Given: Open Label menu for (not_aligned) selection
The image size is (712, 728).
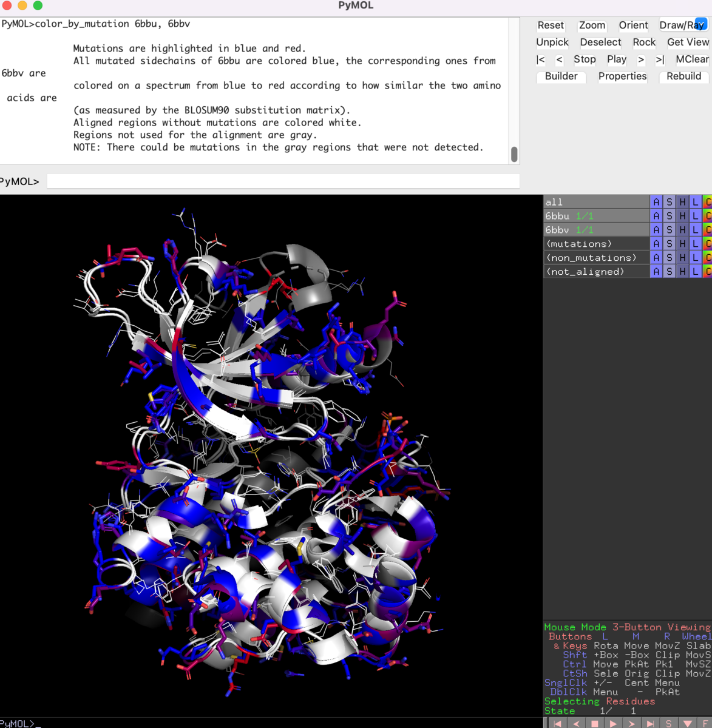Looking at the screenshot, I should pyautogui.click(x=695, y=272).
